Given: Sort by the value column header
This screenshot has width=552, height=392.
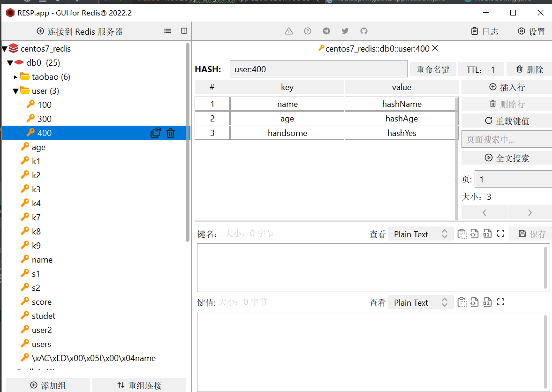Looking at the screenshot, I should [x=401, y=87].
